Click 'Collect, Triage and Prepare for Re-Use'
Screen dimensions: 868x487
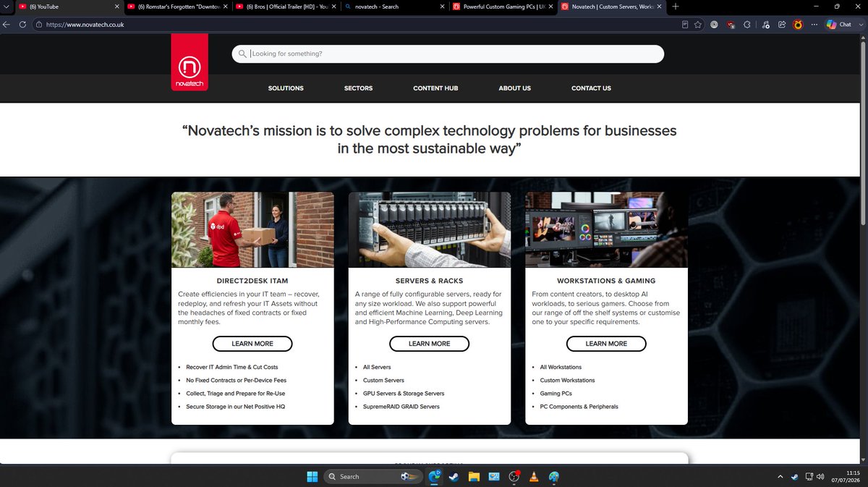(x=236, y=394)
